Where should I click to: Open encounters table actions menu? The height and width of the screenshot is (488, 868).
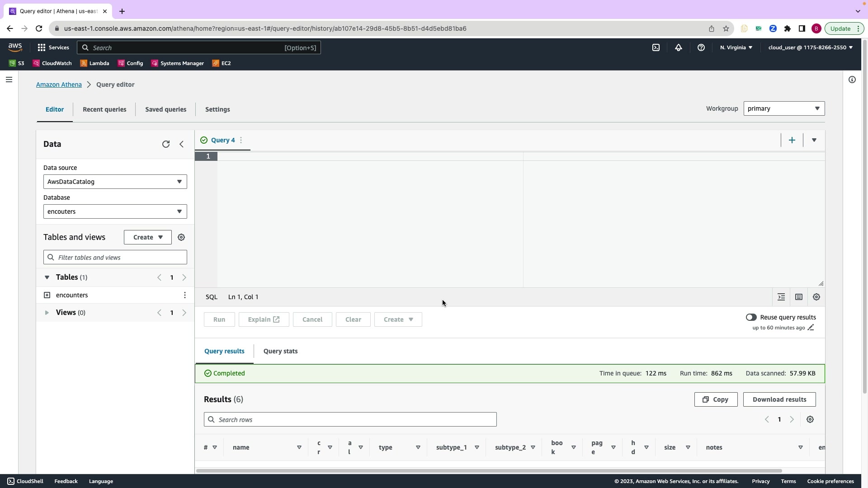pyautogui.click(x=184, y=295)
